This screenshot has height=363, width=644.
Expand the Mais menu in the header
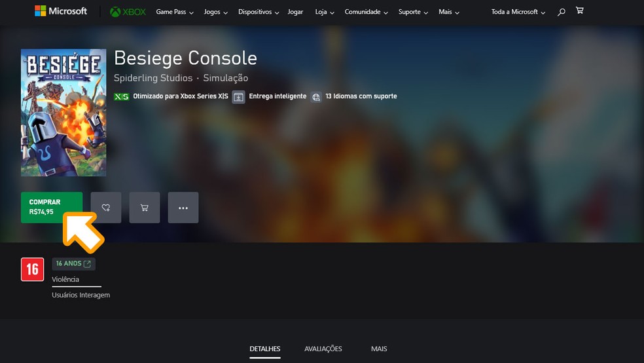click(449, 12)
